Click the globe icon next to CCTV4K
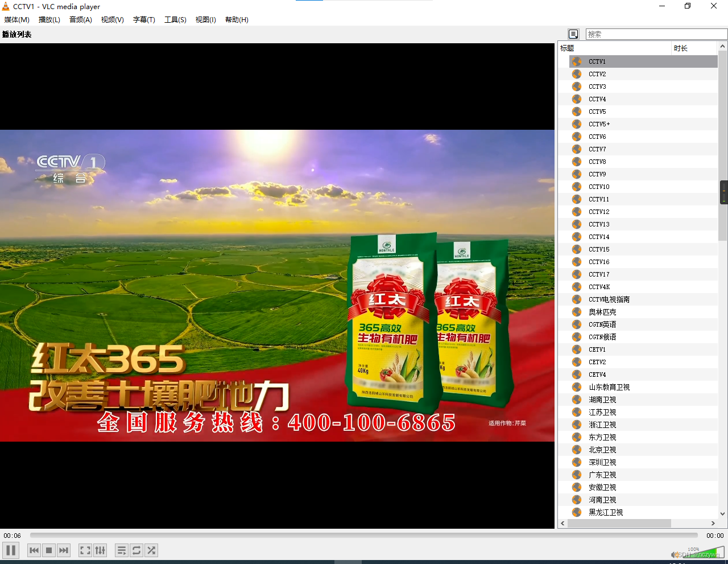Viewport: 728px width, 564px height. click(x=577, y=287)
